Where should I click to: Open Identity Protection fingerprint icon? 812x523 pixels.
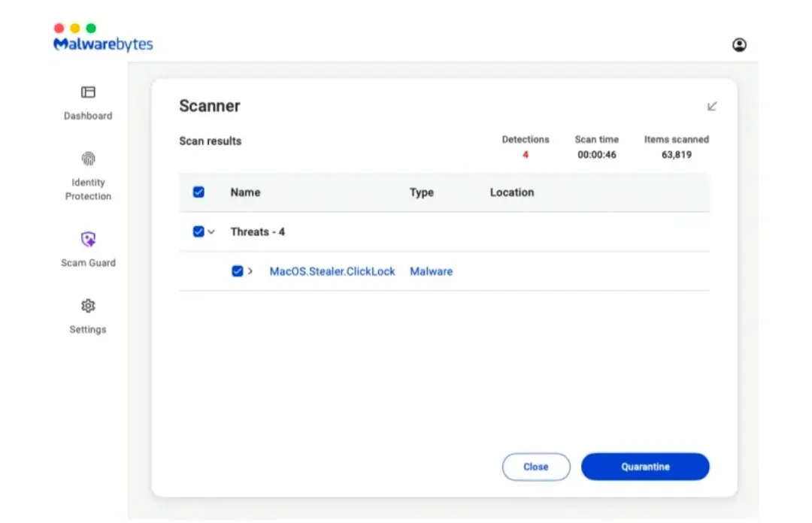pos(89,159)
